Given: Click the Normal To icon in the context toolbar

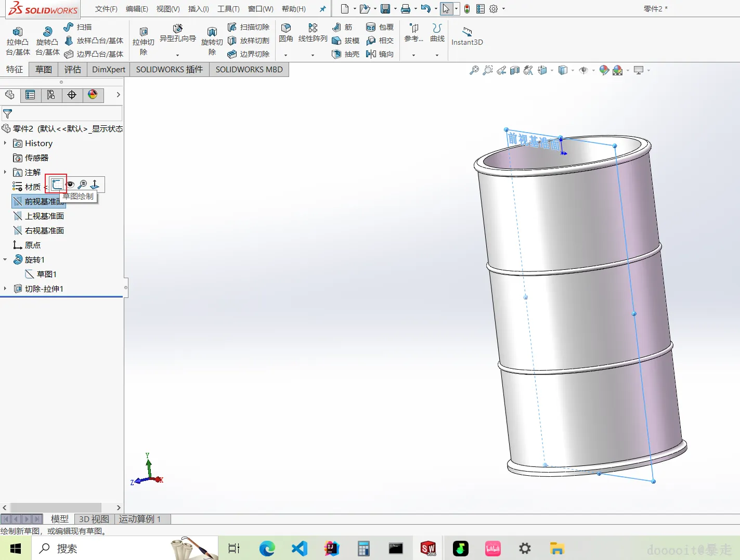Looking at the screenshot, I should tap(95, 184).
